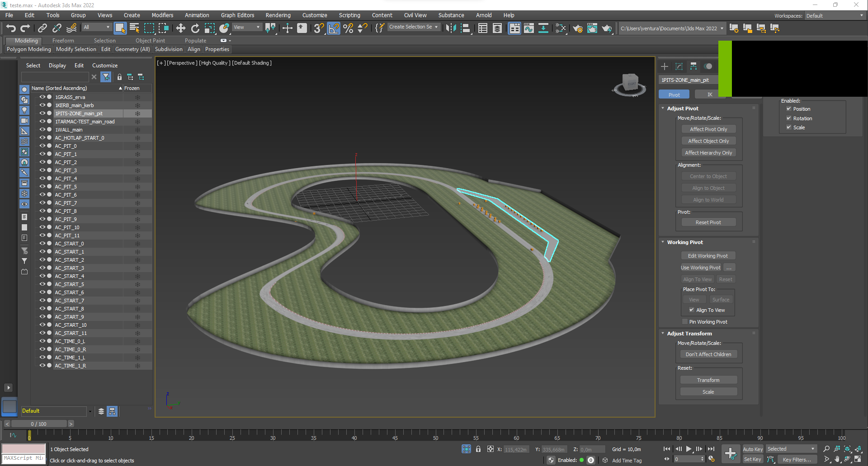Screen dimensions: 868x466
Task: Open the Curve Editor icon
Action: (x=529, y=28)
